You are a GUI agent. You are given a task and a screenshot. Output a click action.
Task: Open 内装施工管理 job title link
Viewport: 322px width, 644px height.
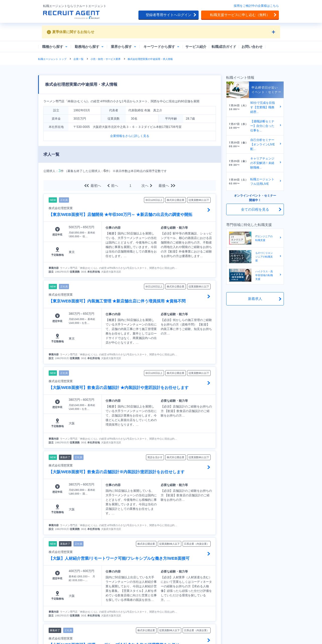[x=117, y=301]
